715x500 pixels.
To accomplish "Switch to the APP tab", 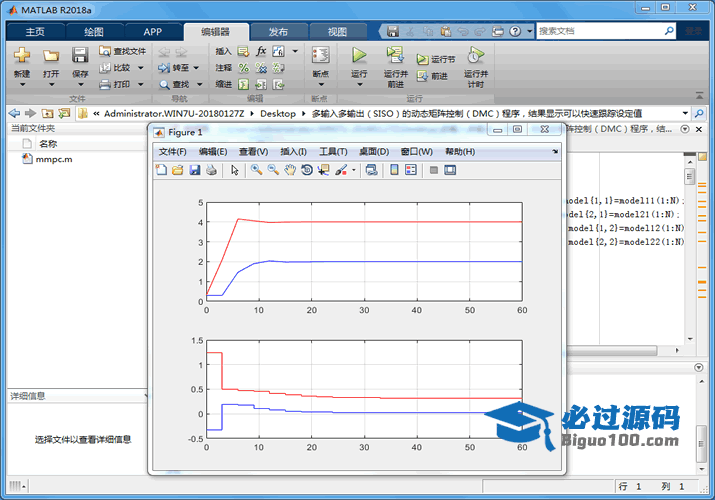I will point(152,31).
